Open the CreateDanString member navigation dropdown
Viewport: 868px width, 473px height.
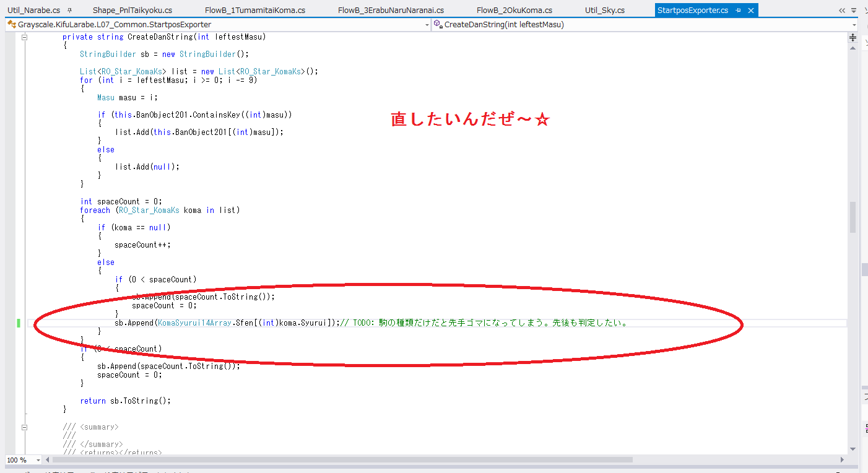[854, 25]
